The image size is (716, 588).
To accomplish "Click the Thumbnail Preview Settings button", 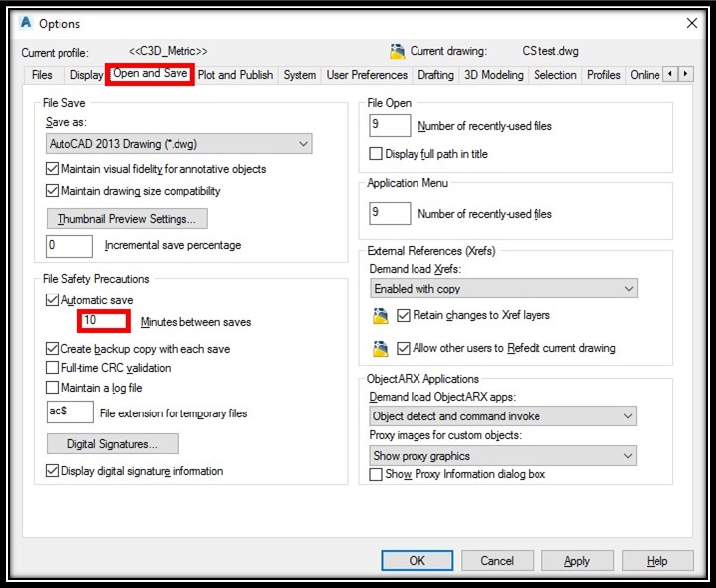I will pos(127,219).
